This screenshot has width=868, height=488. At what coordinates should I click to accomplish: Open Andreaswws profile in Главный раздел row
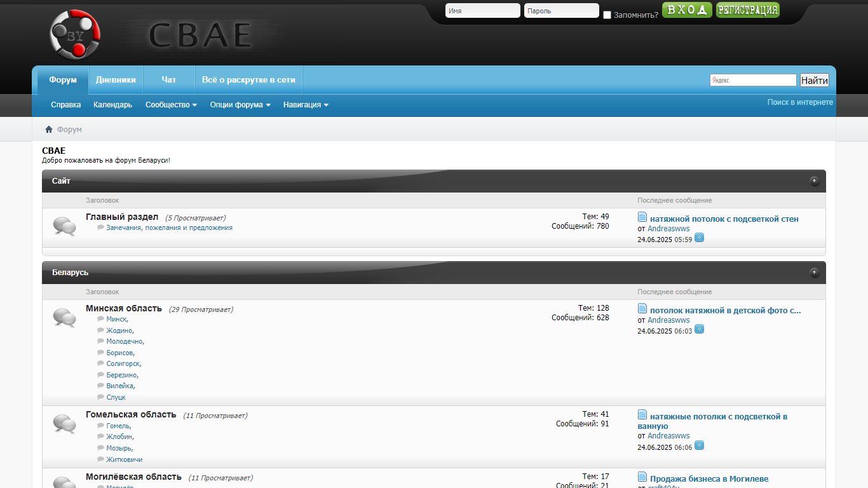668,229
